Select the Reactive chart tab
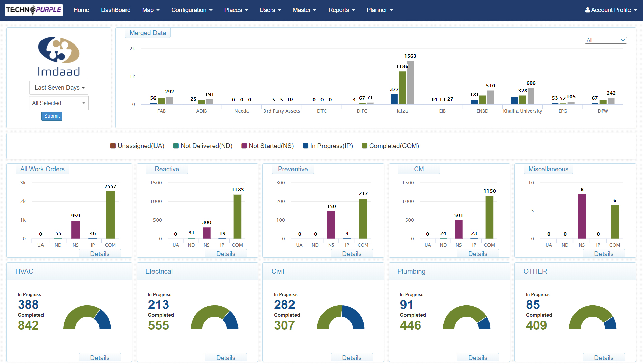This screenshot has width=643, height=364. [167, 169]
